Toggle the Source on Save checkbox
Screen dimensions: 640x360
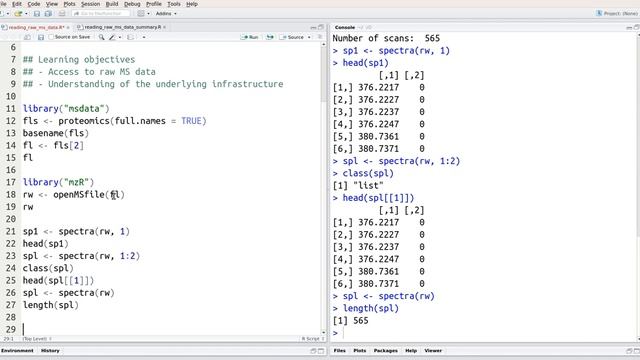[51, 37]
